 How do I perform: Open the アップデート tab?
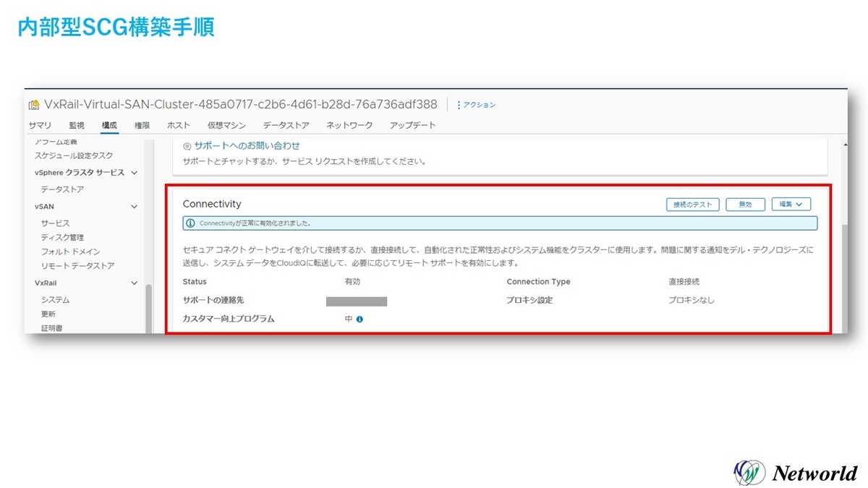pos(412,125)
